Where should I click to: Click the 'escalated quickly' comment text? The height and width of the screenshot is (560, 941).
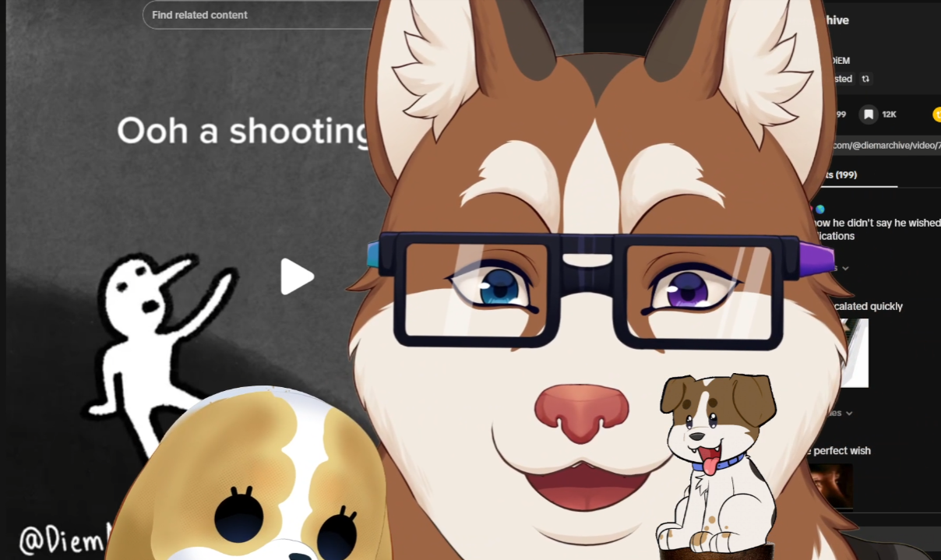869,306
